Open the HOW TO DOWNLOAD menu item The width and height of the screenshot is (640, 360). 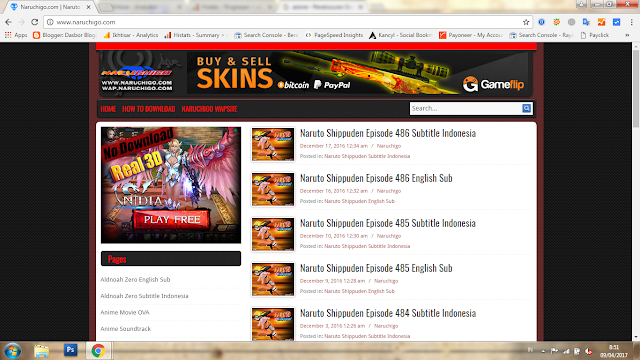pyautogui.click(x=149, y=109)
